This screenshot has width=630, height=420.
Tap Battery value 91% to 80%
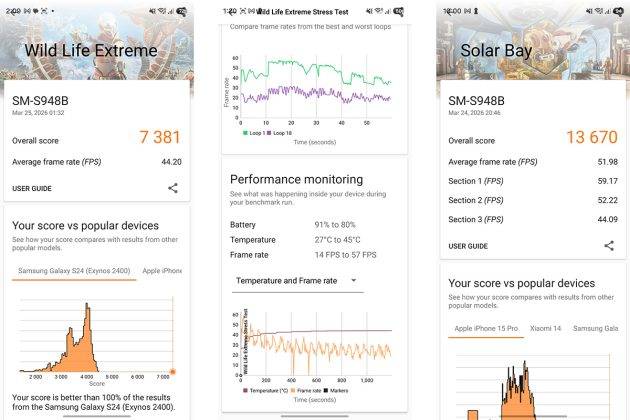335,225
